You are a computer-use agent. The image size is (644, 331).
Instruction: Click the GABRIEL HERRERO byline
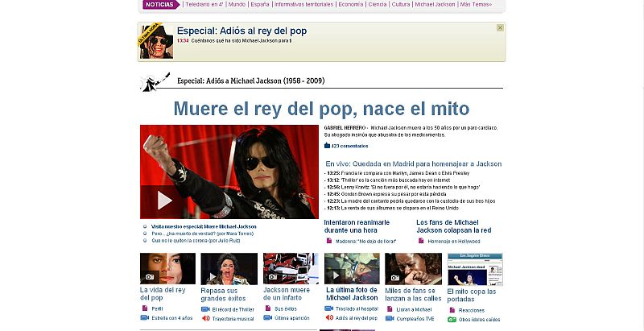[345, 128]
